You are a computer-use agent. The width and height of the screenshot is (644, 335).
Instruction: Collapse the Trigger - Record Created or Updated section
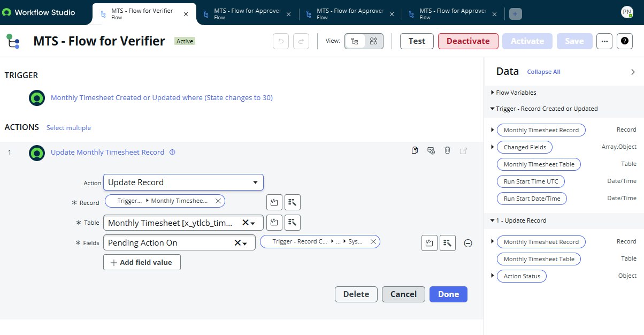(492, 109)
